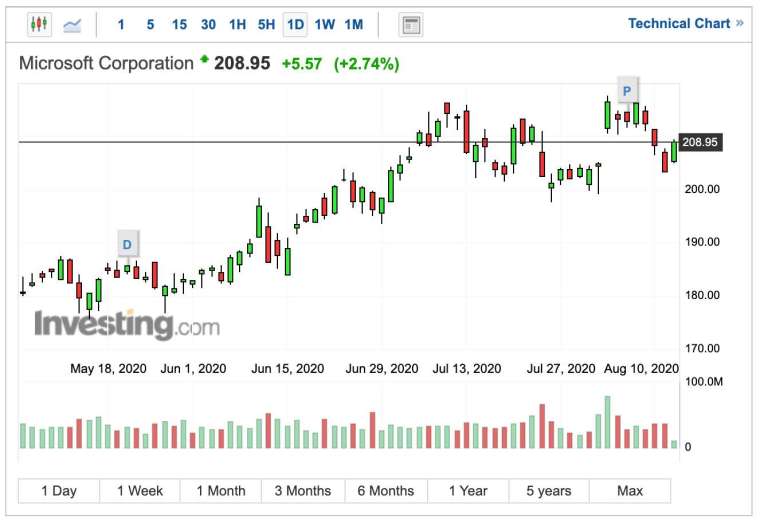
Task: Click the Jul 27, 2020 date label
Action: [561, 369]
